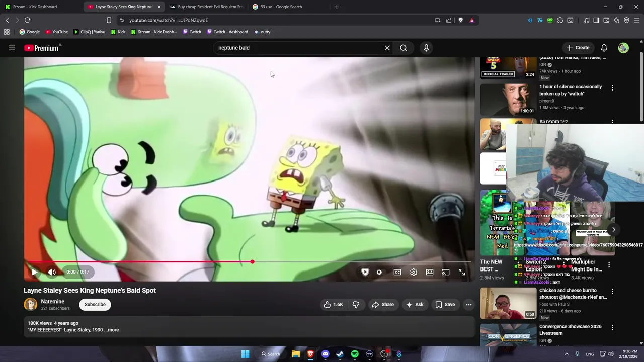Open the Brave Shields lion icon
Screen dimensions: 644x362
(x=460, y=20)
